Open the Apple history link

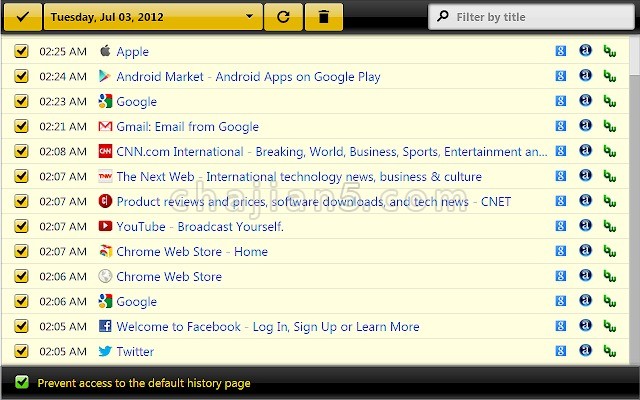tap(133, 52)
